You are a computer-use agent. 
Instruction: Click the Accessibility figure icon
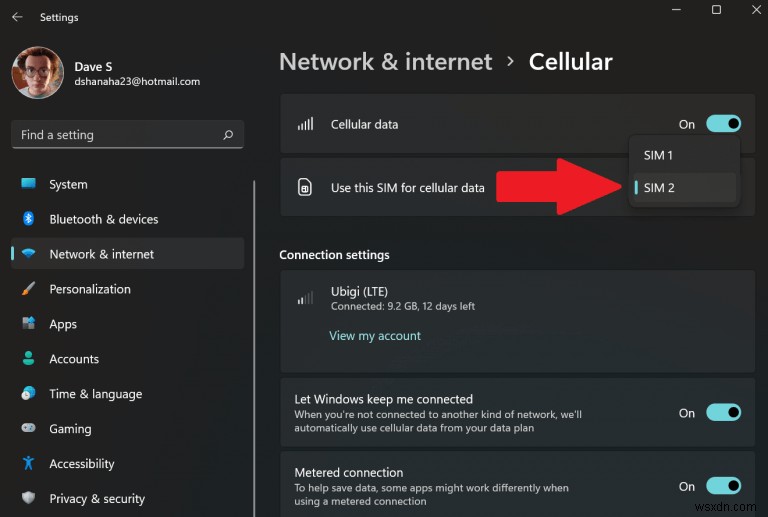pos(28,463)
